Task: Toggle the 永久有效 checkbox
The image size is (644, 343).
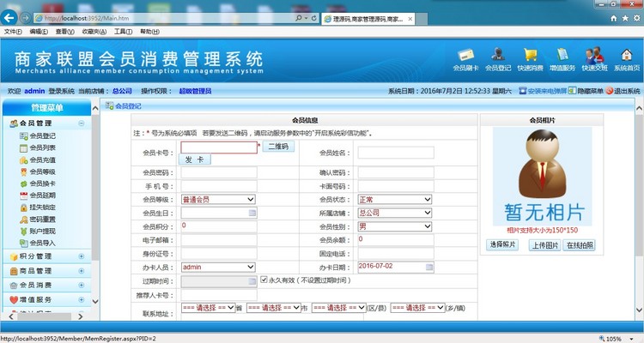Action: coord(264,280)
